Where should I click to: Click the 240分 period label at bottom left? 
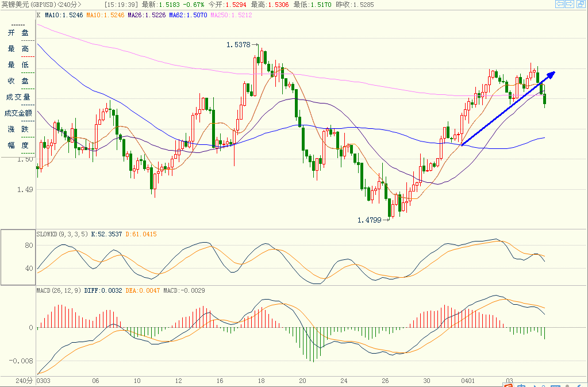point(24,381)
